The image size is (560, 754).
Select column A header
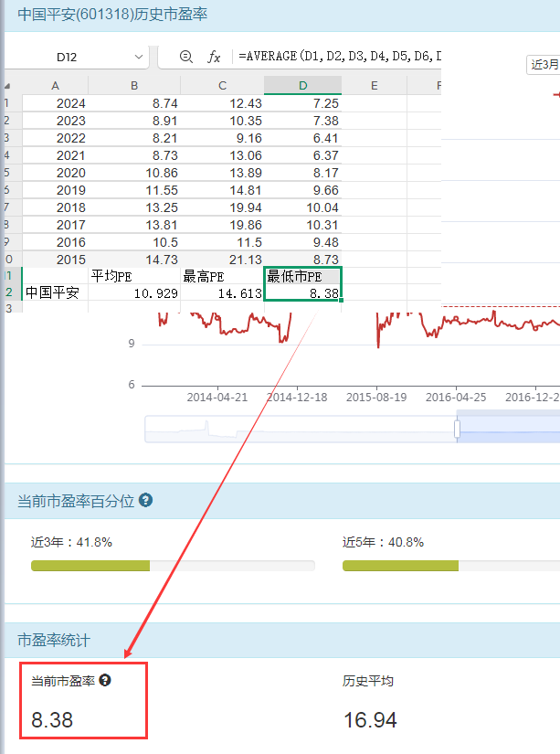(x=56, y=86)
